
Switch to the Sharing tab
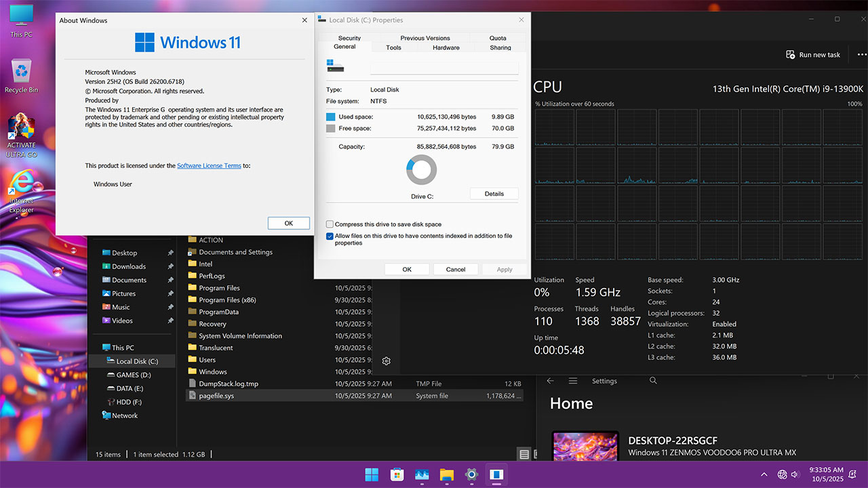[x=500, y=47]
